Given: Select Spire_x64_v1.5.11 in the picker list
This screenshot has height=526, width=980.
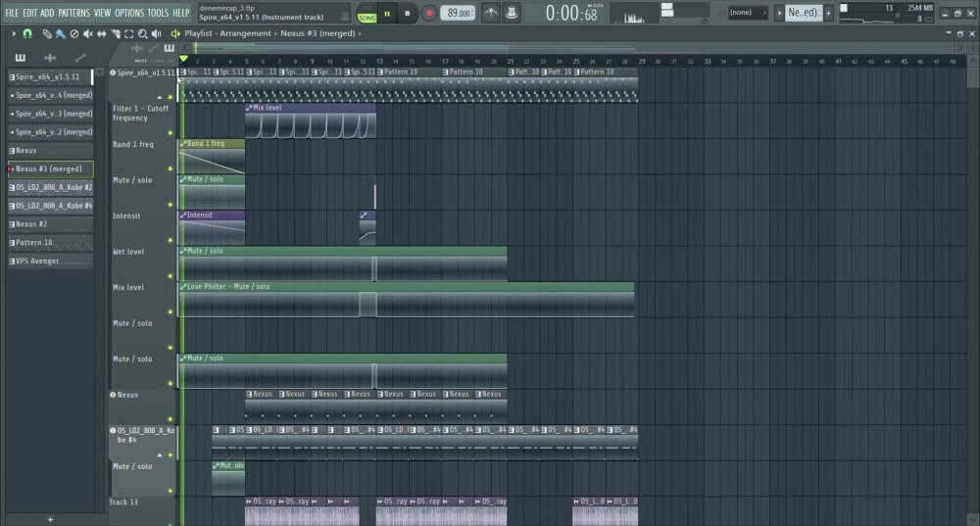Looking at the screenshot, I should [x=50, y=76].
